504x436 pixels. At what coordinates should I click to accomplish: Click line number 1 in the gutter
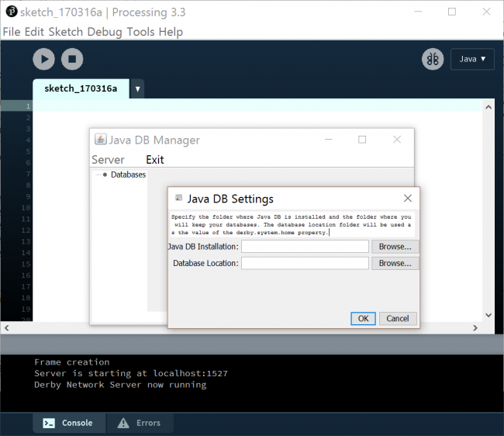[28, 106]
